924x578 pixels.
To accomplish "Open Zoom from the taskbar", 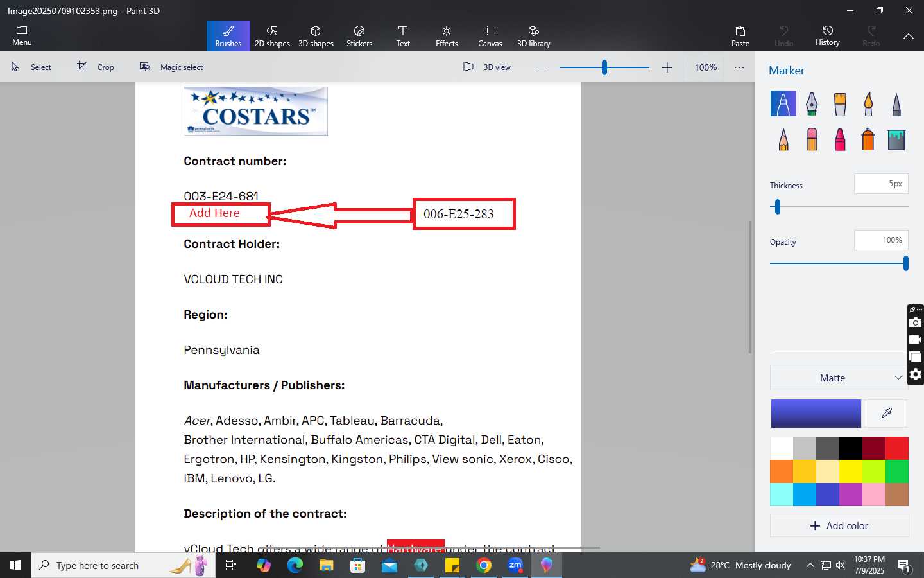I will 515,565.
